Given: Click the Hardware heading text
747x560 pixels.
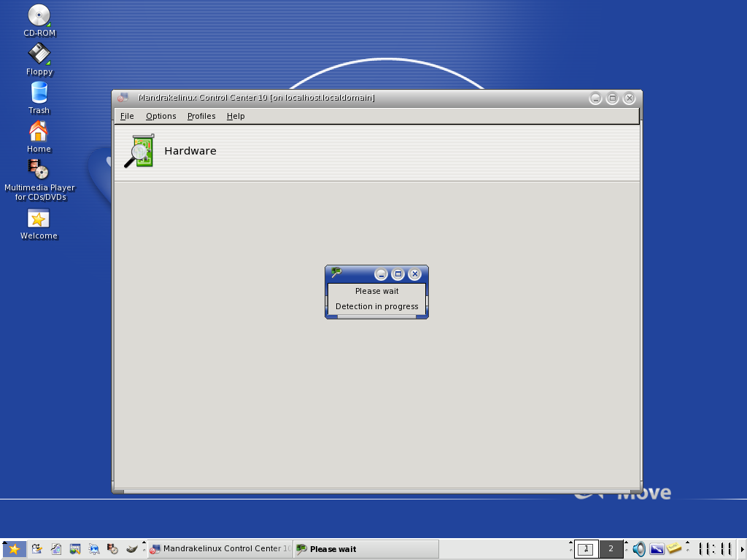Looking at the screenshot, I should [x=190, y=151].
